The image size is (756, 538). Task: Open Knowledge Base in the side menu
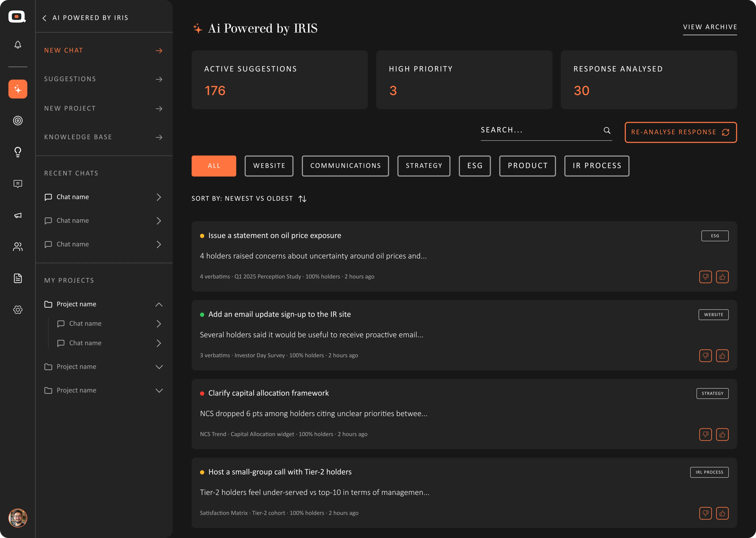pos(104,137)
